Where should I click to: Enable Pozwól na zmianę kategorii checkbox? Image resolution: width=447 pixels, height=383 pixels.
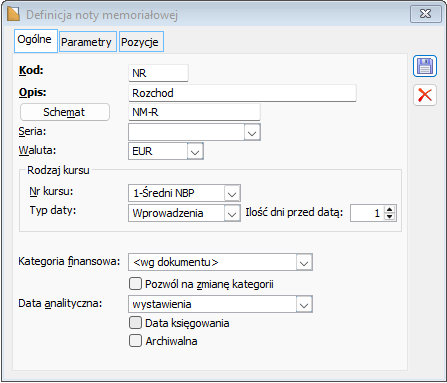click(x=135, y=284)
